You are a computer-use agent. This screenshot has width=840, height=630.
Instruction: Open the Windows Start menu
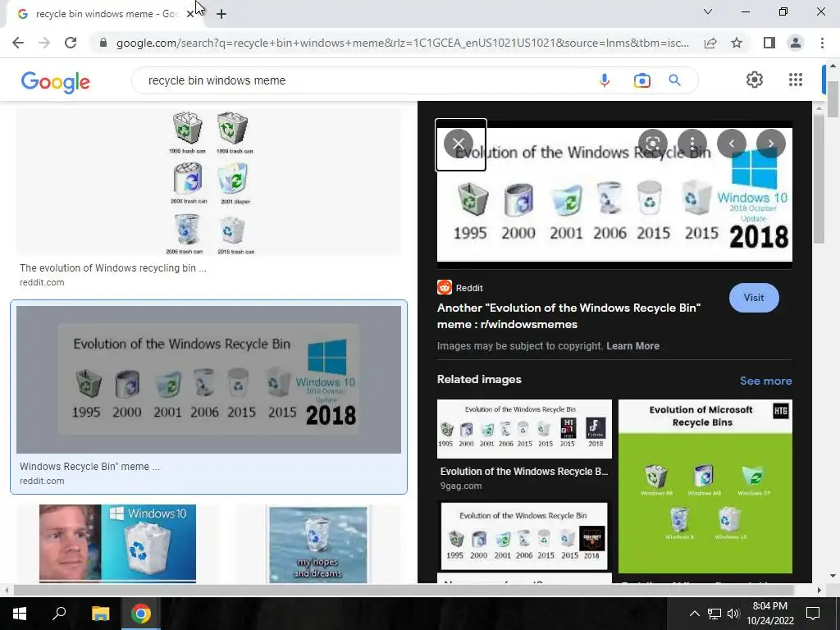(20, 614)
